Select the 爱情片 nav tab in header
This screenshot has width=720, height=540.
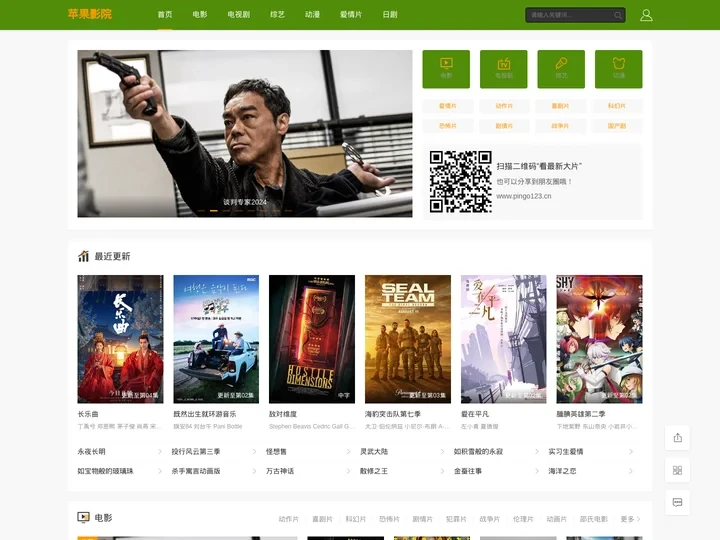point(351,15)
